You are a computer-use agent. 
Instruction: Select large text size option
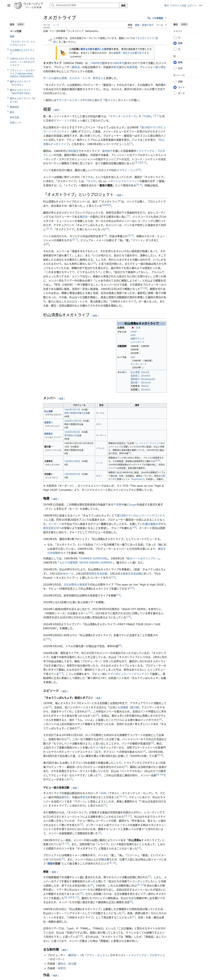(x=175, y=49)
